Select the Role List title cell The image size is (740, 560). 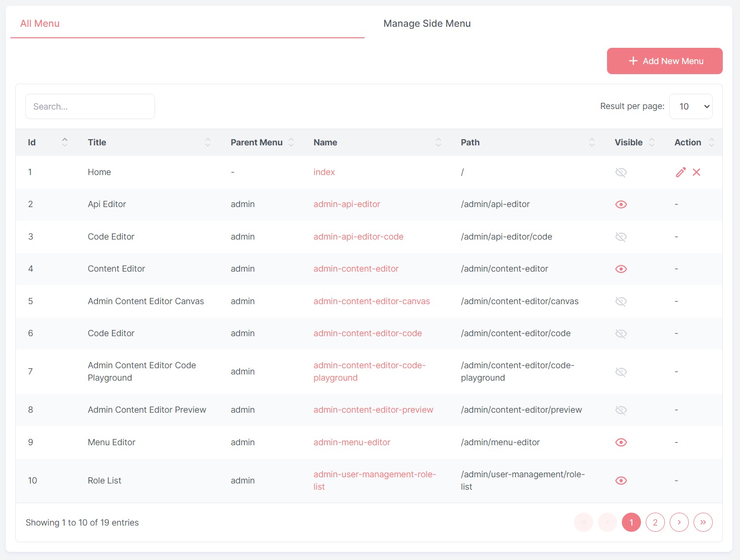104,481
